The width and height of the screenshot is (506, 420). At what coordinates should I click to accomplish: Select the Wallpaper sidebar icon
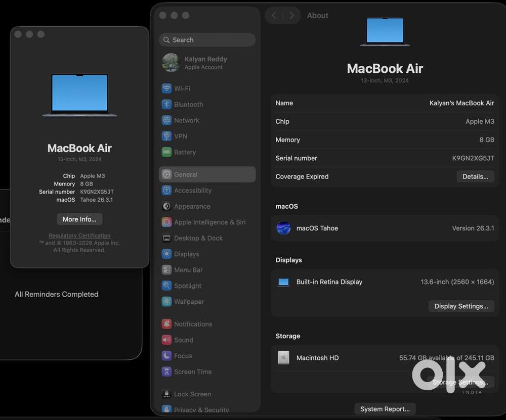tap(166, 302)
